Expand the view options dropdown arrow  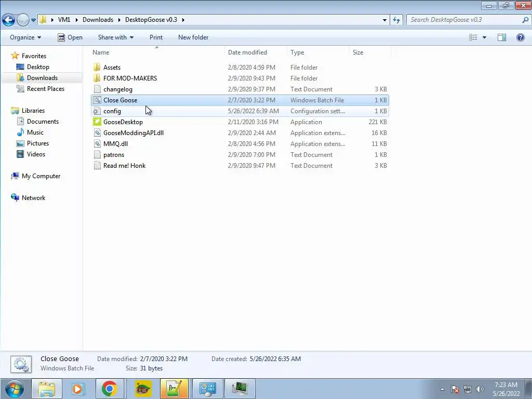coord(485,37)
